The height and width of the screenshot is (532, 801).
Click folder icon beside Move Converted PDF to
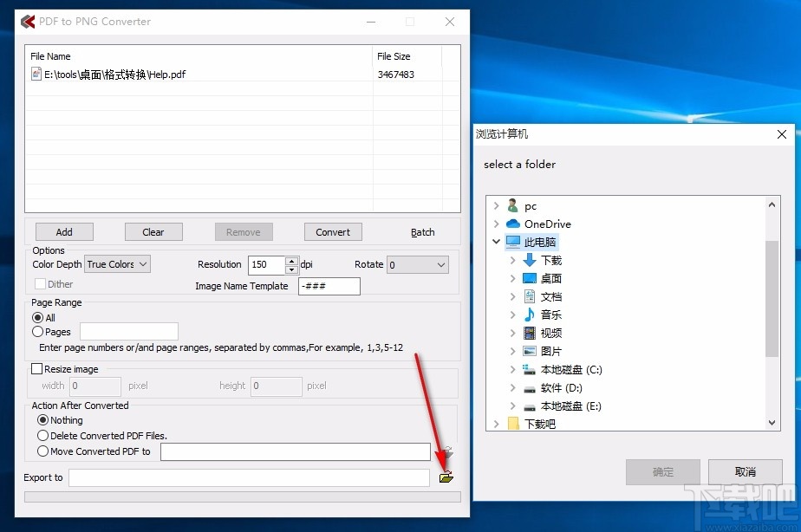[447, 451]
